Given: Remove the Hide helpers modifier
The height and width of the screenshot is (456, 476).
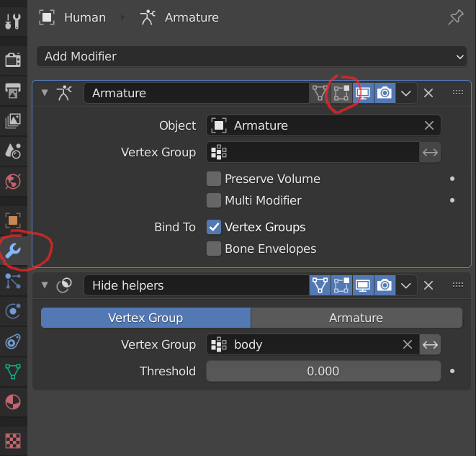Looking at the screenshot, I should [428, 285].
